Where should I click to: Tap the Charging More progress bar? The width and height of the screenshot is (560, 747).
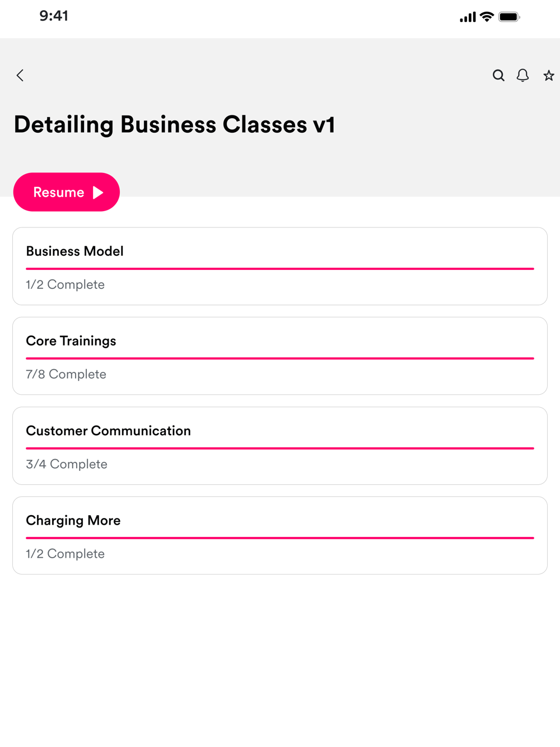280,538
